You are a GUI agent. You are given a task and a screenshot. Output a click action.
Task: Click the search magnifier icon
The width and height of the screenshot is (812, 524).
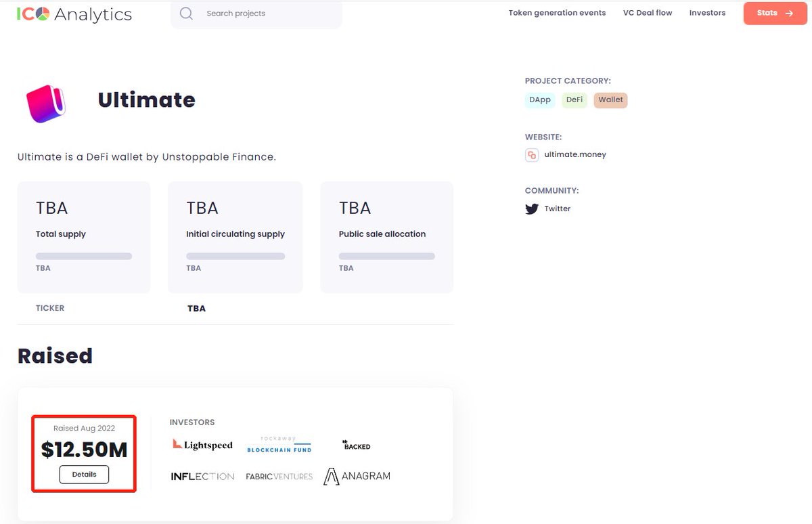186,14
